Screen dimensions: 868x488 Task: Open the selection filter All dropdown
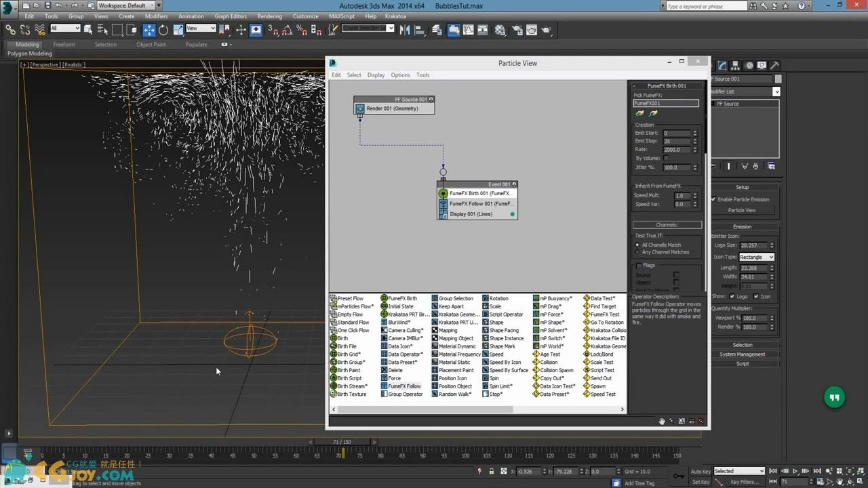tap(65, 28)
